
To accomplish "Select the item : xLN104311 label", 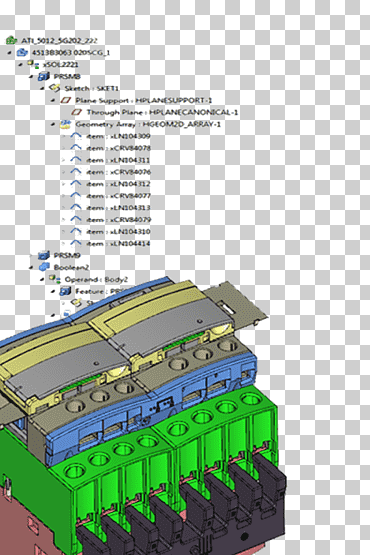I will (x=118, y=160).
